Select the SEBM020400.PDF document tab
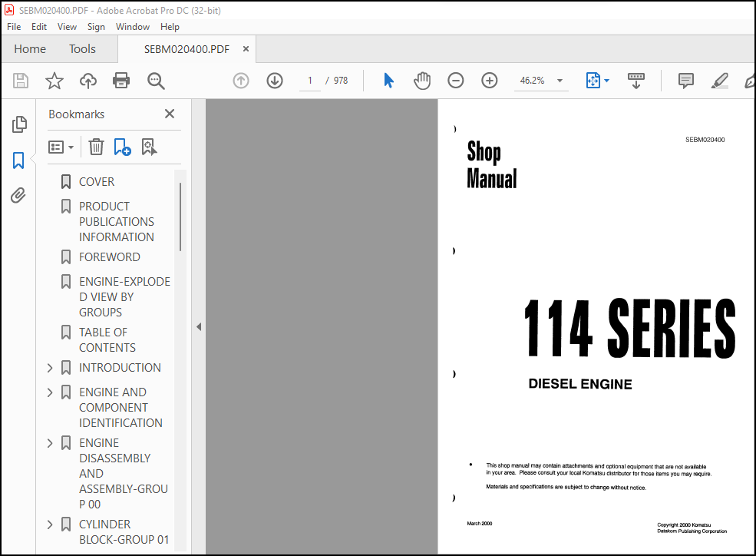The image size is (756, 556). (x=187, y=49)
